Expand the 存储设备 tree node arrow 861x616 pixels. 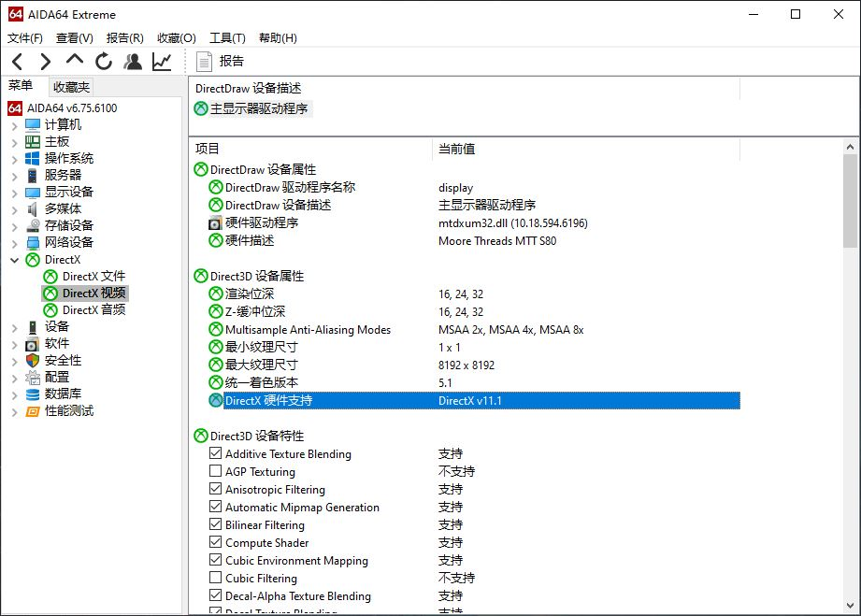click(x=15, y=227)
